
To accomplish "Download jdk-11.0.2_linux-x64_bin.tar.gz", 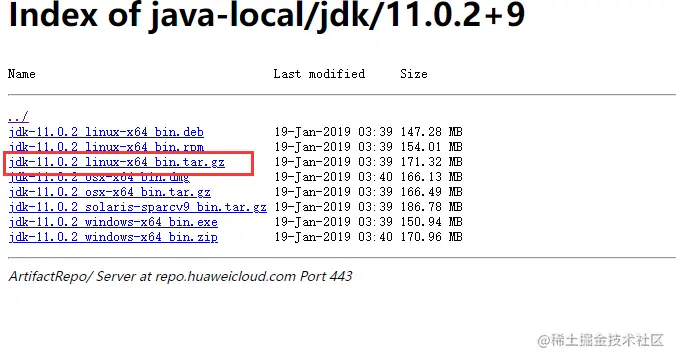I will coord(116,162).
